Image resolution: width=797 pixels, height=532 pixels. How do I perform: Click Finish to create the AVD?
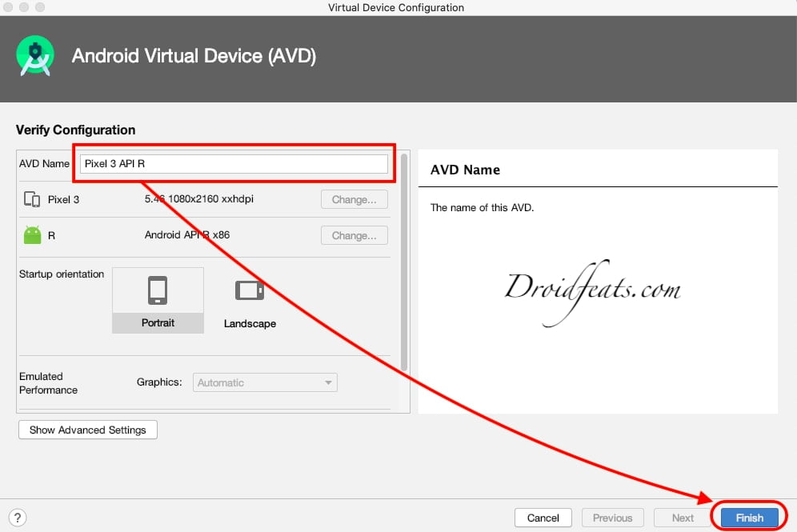coord(749,518)
